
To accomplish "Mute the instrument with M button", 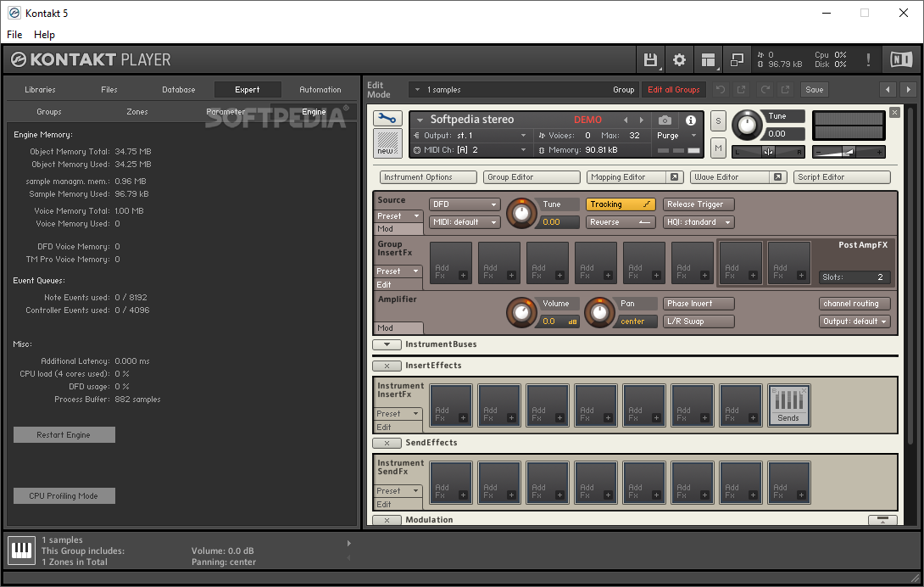I will (x=718, y=148).
